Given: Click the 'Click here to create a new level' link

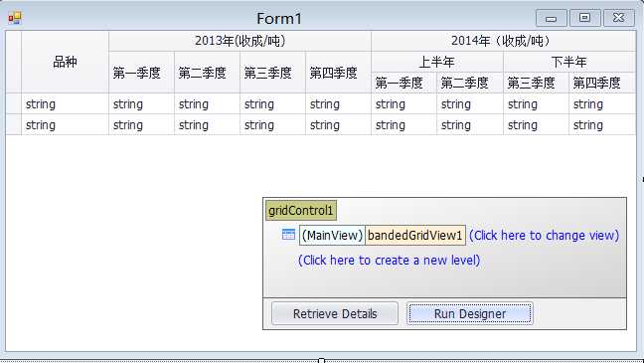Looking at the screenshot, I should (x=389, y=261).
